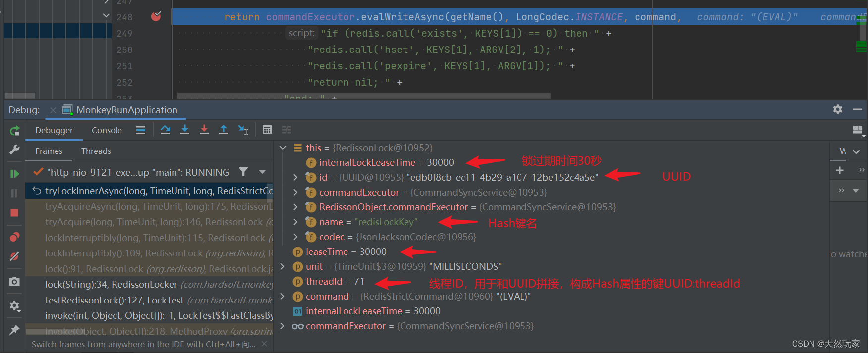
Task: Click the Trace Current Stream Chain icon
Action: point(287,130)
